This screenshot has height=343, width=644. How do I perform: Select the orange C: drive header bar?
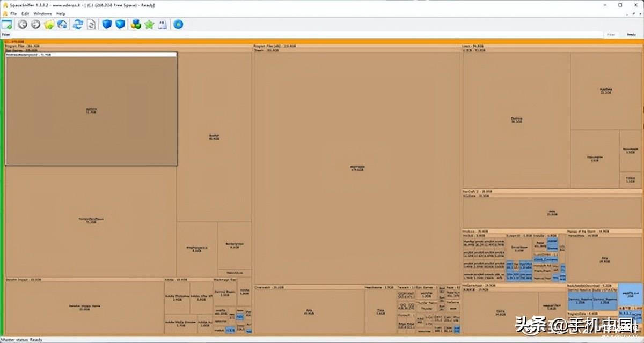tap(323, 42)
